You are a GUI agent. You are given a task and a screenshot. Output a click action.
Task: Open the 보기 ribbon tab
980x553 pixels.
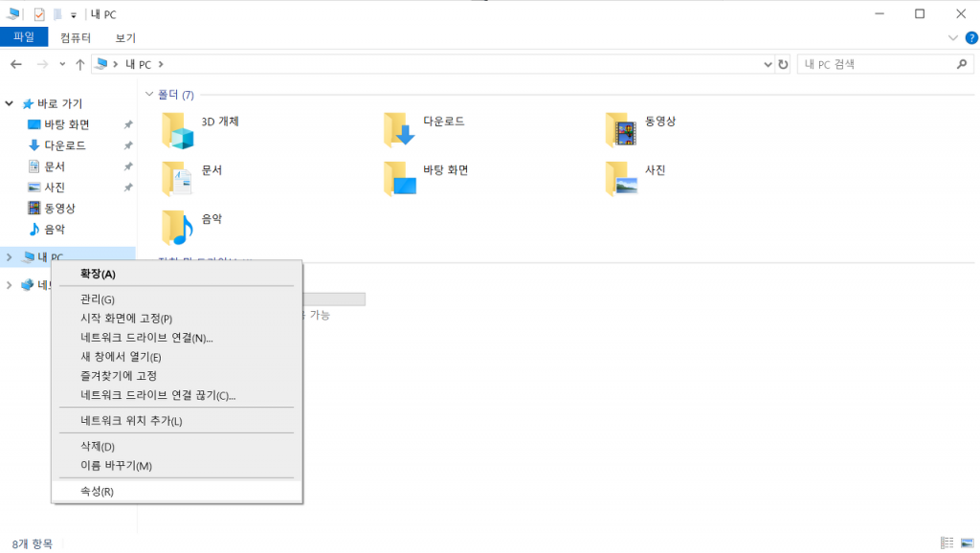pyautogui.click(x=125, y=38)
